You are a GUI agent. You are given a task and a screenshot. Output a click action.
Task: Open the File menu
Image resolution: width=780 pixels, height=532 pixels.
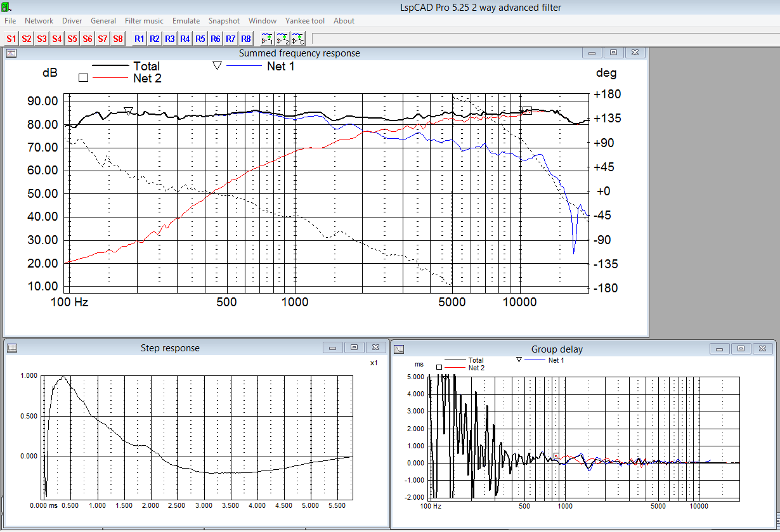(x=10, y=21)
